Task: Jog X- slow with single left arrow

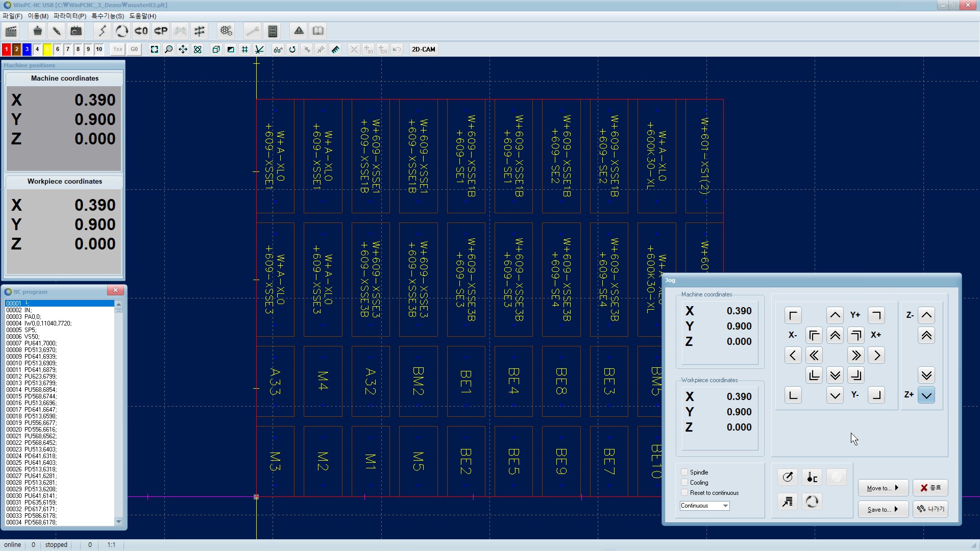Action: click(793, 356)
